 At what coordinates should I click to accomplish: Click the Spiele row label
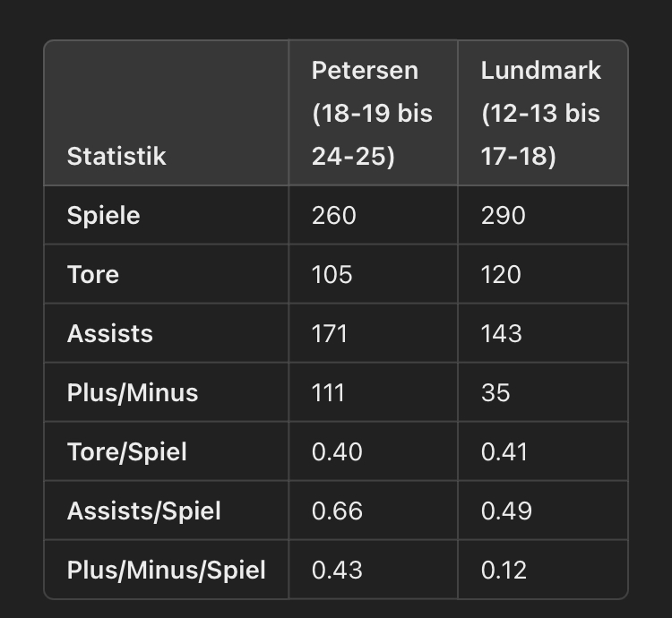103,216
